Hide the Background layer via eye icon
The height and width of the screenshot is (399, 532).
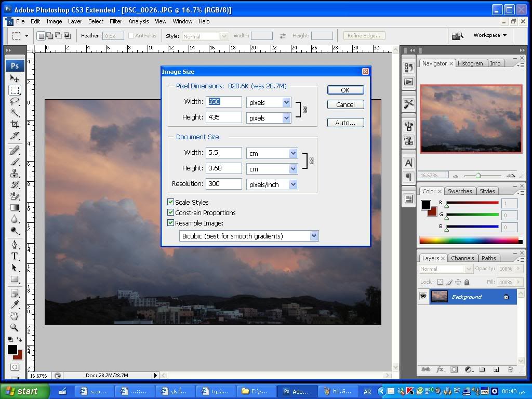[x=423, y=297]
